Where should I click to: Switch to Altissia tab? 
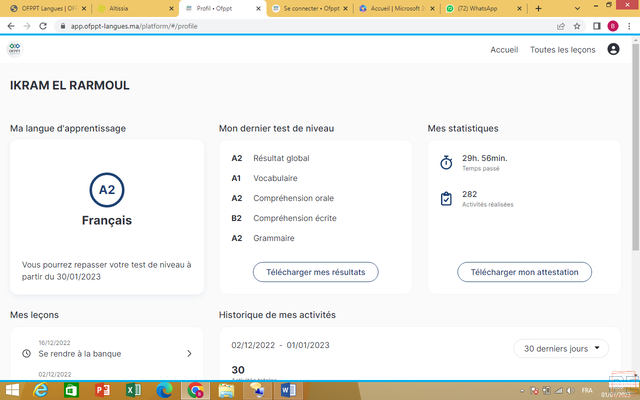135,9
